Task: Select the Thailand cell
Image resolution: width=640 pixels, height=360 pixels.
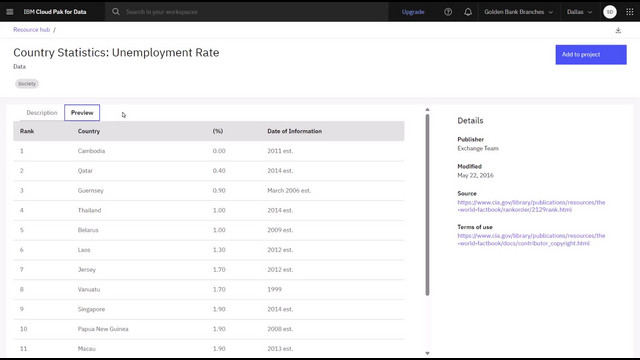Action: pyautogui.click(x=89, y=210)
